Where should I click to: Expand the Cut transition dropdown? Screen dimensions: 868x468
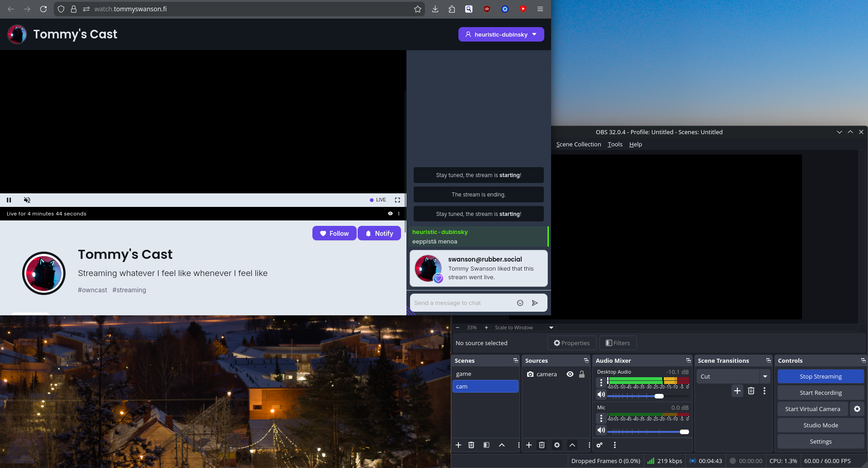pyautogui.click(x=765, y=376)
